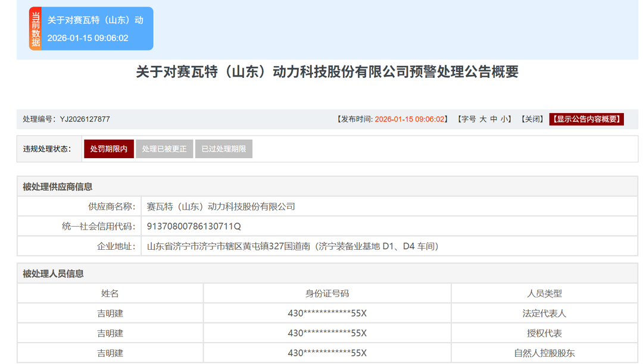Click the red 发布时间 timestamp
The image size is (643, 364).
(410, 119)
